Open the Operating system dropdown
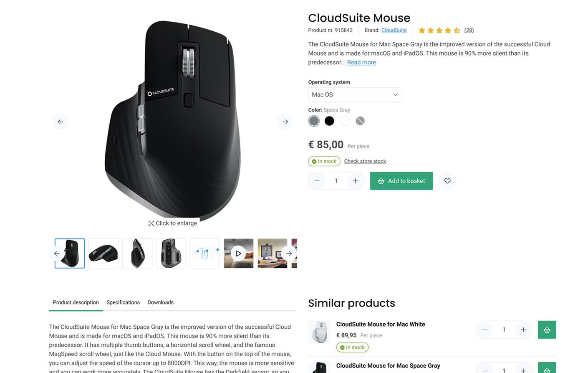The image size is (588, 373). pyautogui.click(x=355, y=95)
